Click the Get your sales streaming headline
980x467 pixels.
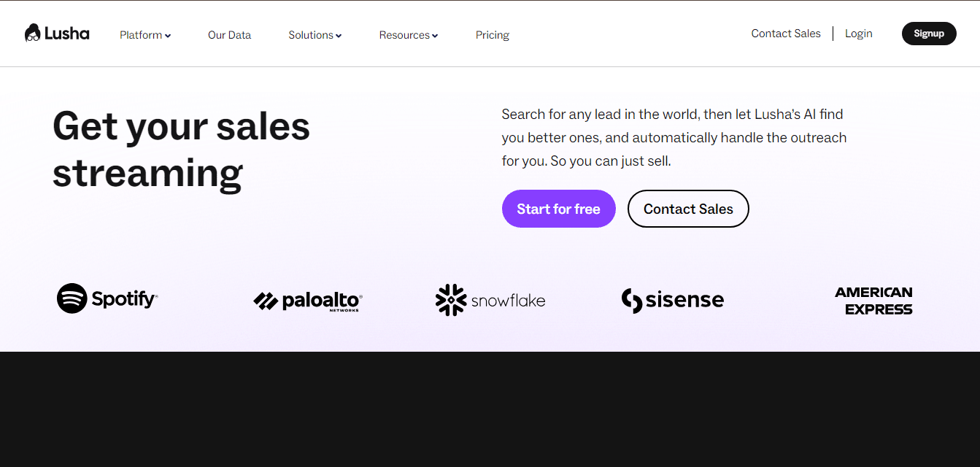click(x=181, y=150)
